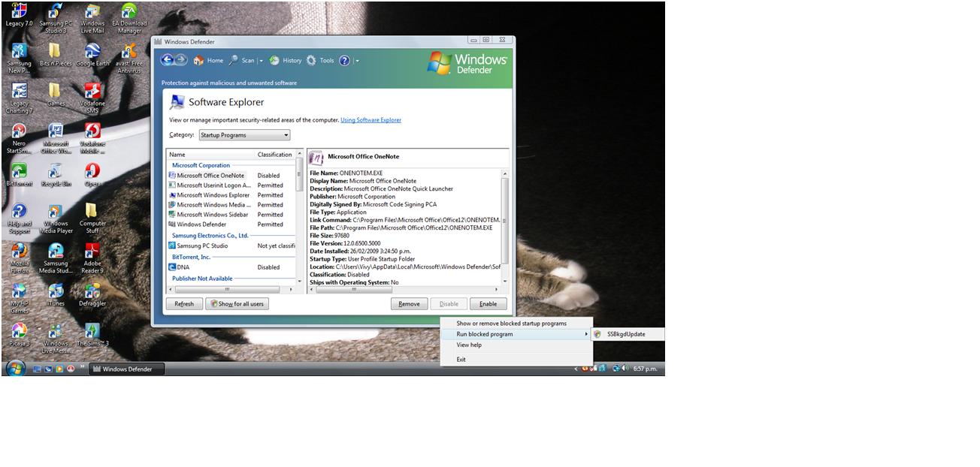The height and width of the screenshot is (467, 980).
Task: Click the details pane vertical scrollbar
Action: (x=505, y=227)
